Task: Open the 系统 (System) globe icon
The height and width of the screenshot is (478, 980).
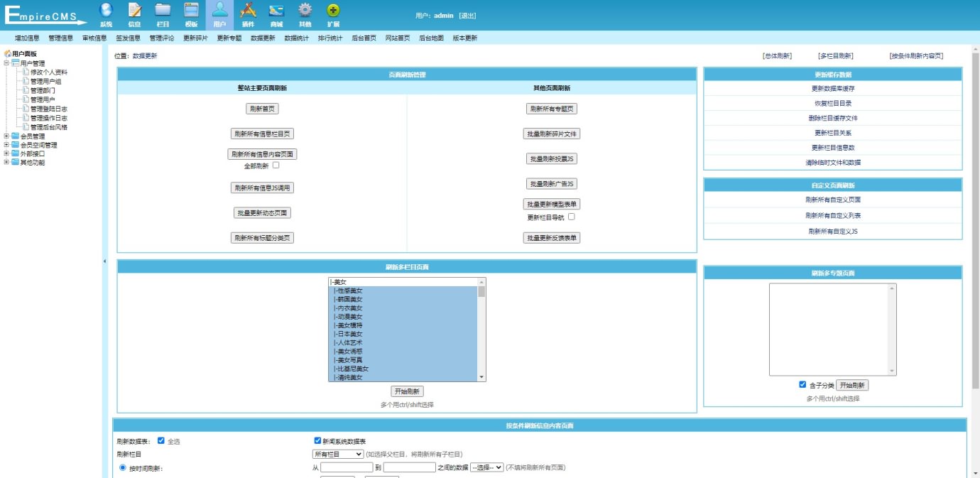Action: click(x=106, y=10)
